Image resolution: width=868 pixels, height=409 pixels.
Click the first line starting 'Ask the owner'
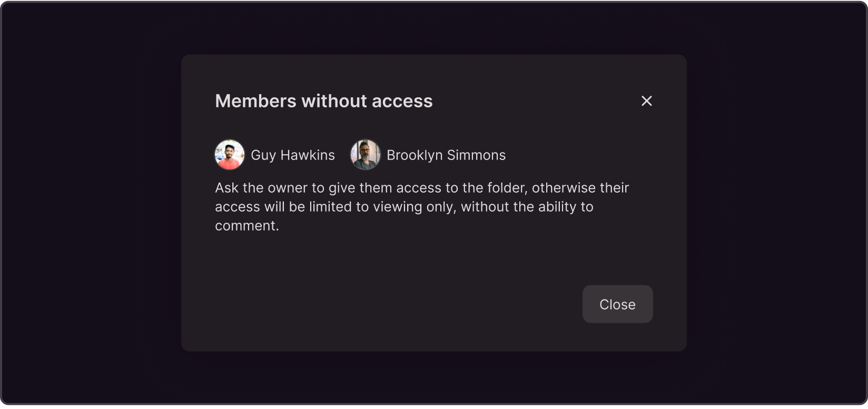click(x=422, y=188)
